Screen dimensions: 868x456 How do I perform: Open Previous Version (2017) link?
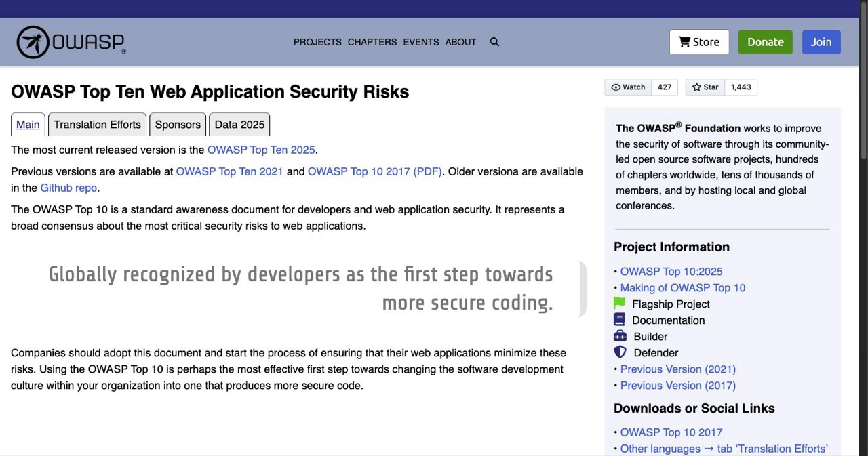point(678,385)
